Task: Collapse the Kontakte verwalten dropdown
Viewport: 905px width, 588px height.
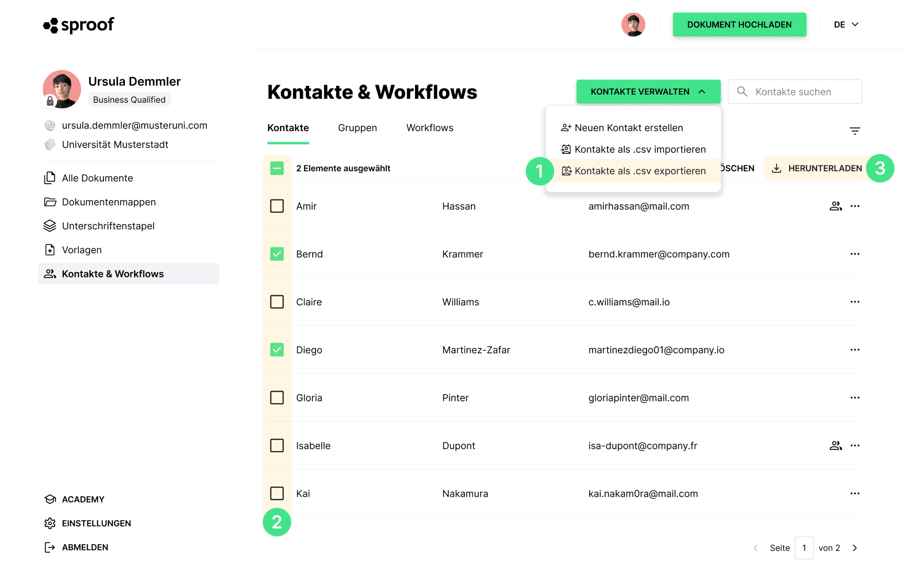Action: [x=648, y=92]
